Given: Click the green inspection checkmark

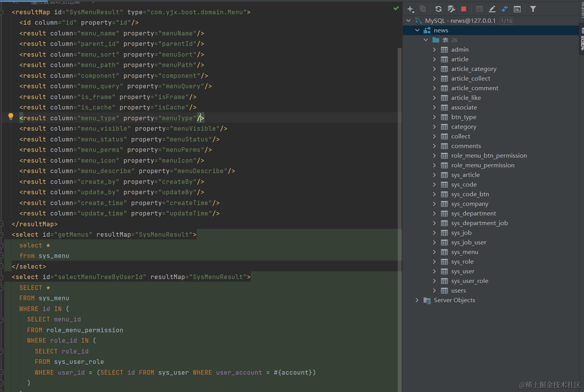Looking at the screenshot, I should (x=396, y=8).
